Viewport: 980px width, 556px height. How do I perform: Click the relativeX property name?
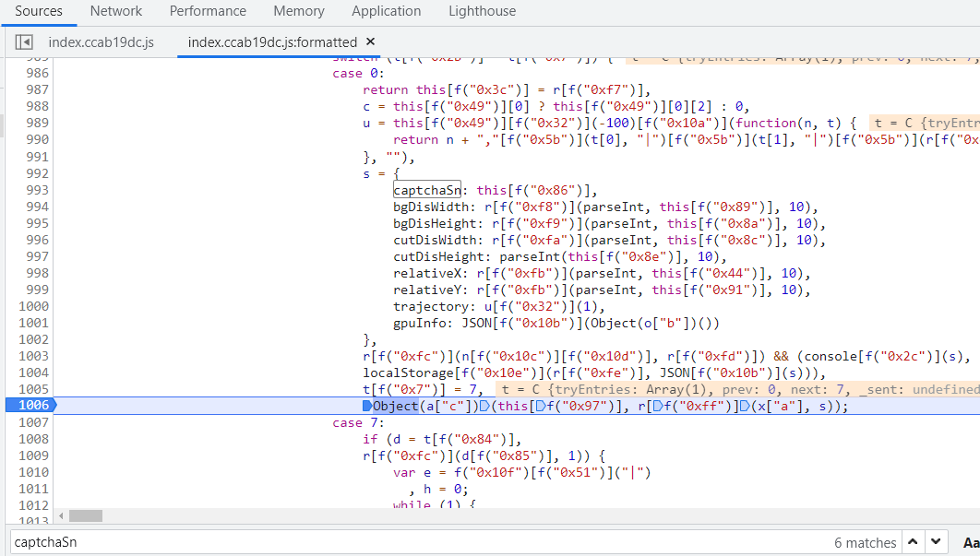coord(427,273)
